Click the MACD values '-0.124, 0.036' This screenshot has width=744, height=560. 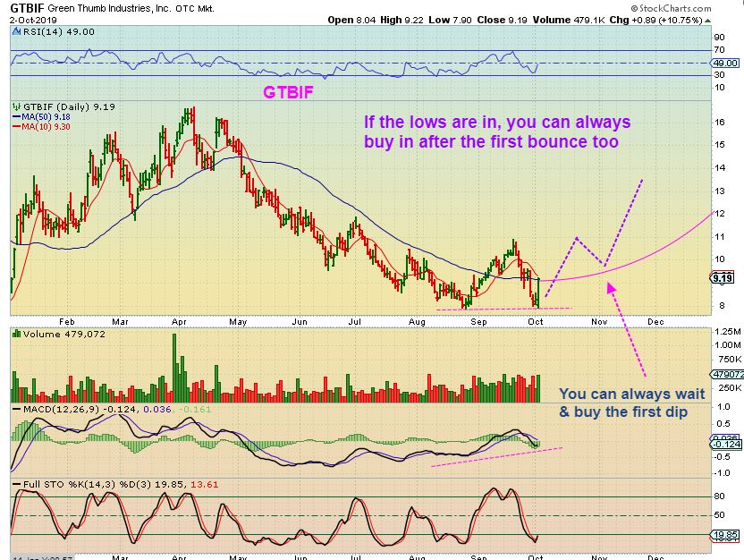click(137, 409)
